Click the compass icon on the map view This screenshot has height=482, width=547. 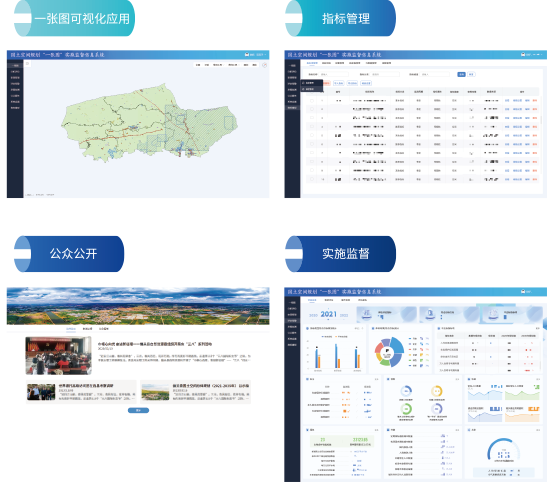coord(264,65)
